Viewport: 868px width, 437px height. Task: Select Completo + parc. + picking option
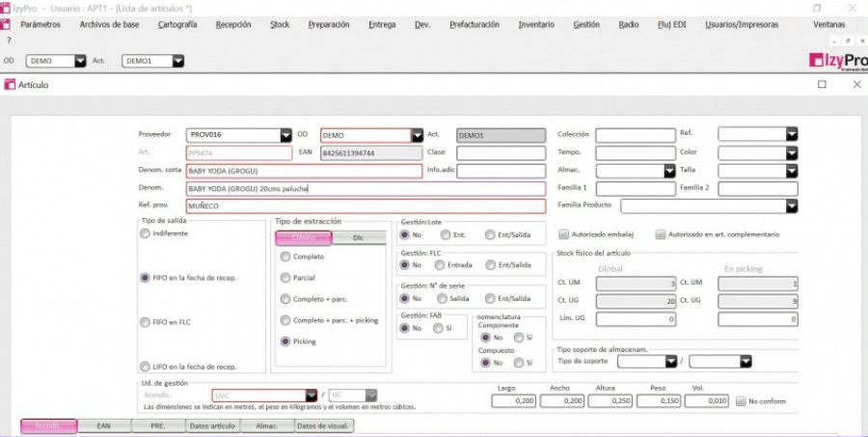(285, 320)
